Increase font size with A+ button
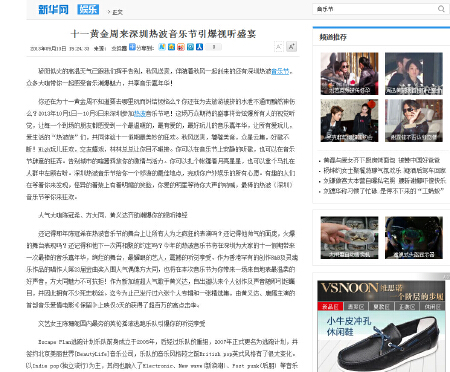 pos(291,47)
